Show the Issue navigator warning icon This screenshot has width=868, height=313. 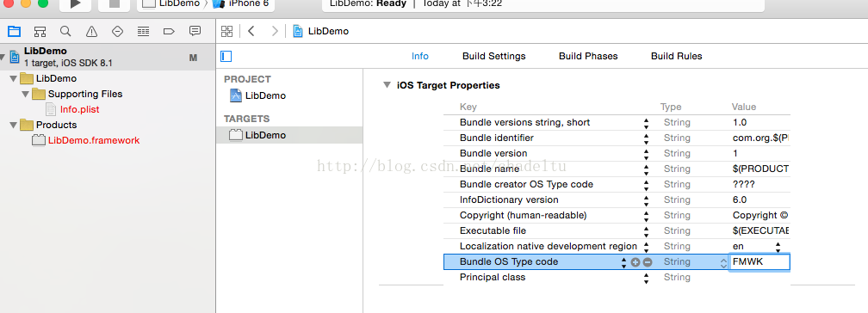click(x=91, y=31)
